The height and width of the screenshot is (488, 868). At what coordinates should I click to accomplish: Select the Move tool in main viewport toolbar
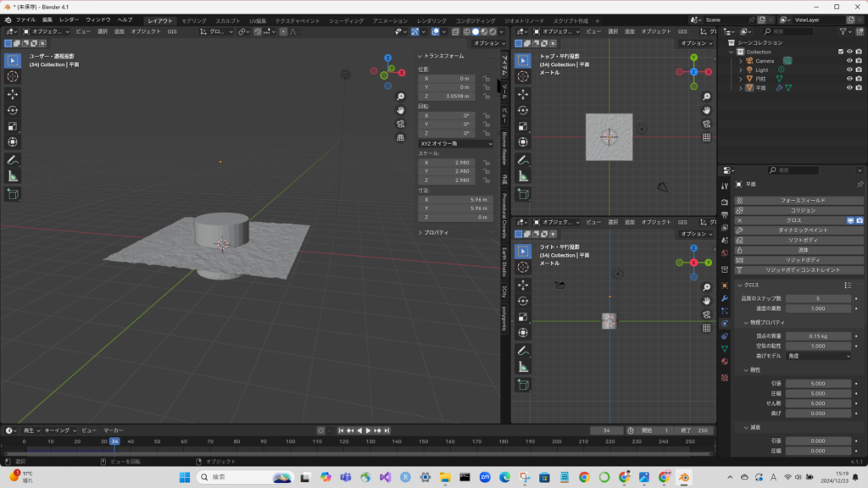point(13,93)
